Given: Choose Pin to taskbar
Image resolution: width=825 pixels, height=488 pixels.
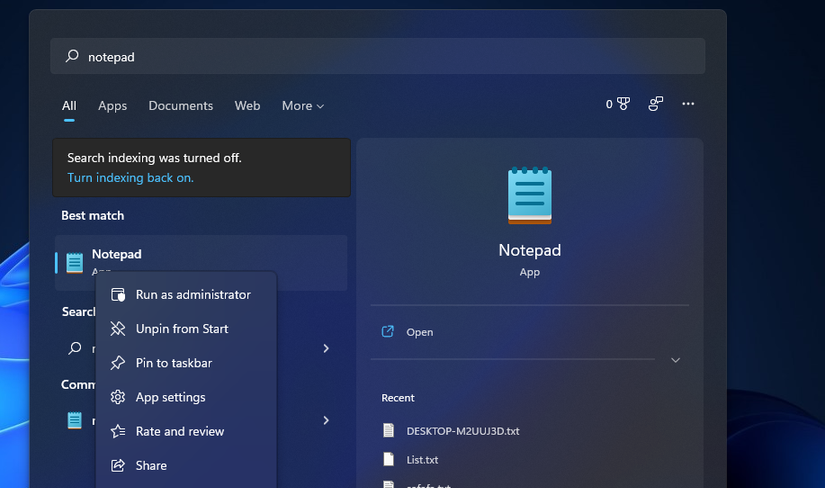Looking at the screenshot, I should pos(186,363).
